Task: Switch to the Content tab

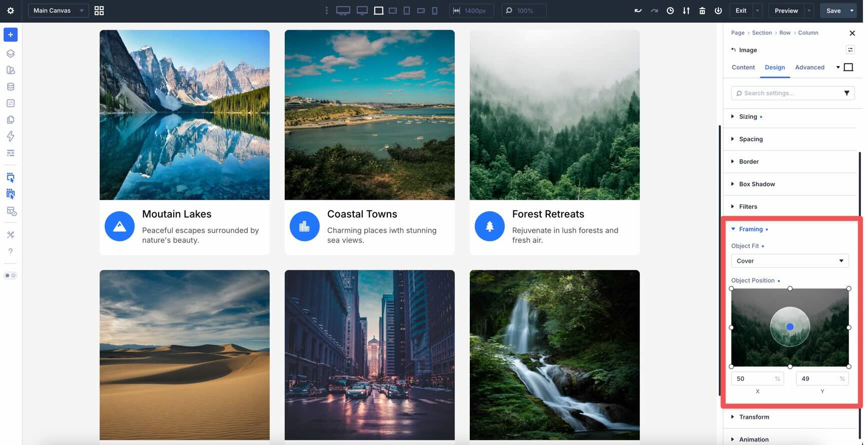Action: tap(743, 68)
